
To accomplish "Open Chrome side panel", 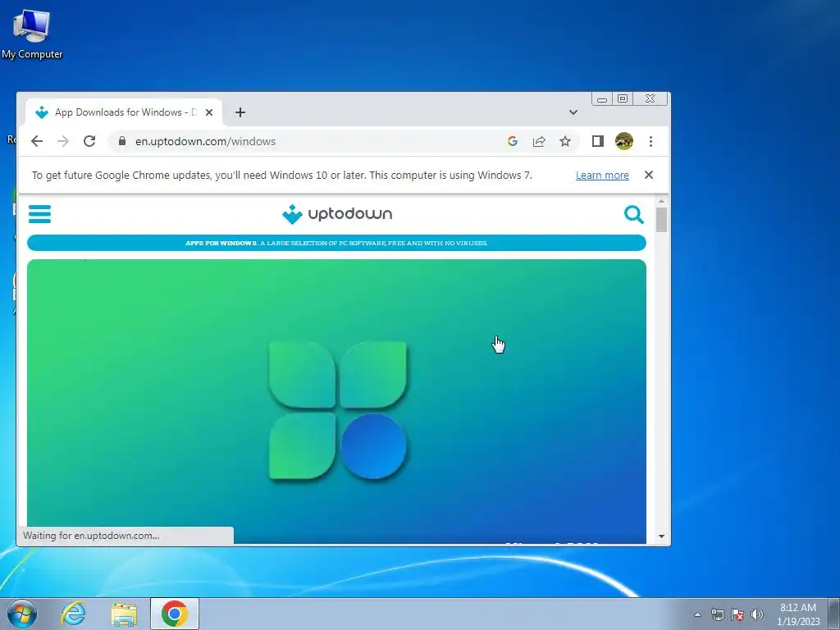I will [598, 141].
